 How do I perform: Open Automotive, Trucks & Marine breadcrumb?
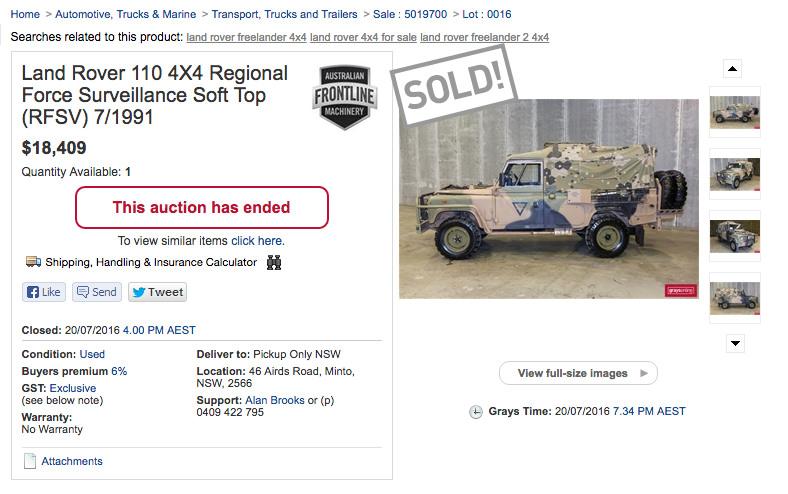[125, 15]
